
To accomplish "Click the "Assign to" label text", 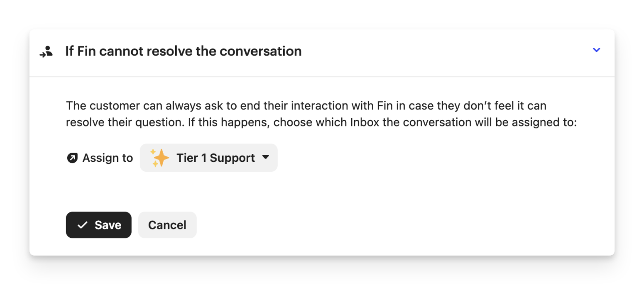I will coord(108,158).
